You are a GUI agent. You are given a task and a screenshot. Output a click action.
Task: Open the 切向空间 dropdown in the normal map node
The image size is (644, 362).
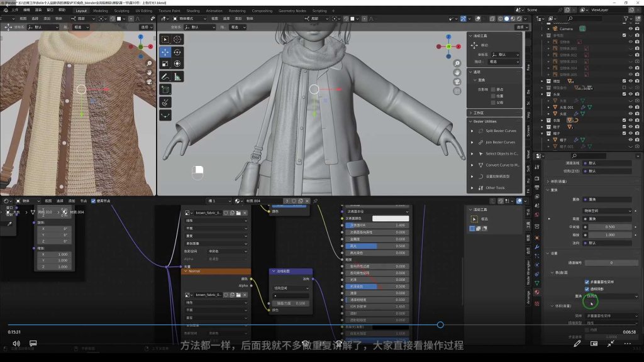[291, 288]
